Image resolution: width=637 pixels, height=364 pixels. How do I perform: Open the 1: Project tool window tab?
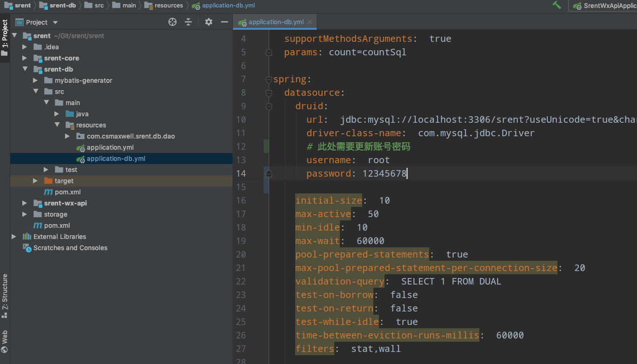pos(5,38)
